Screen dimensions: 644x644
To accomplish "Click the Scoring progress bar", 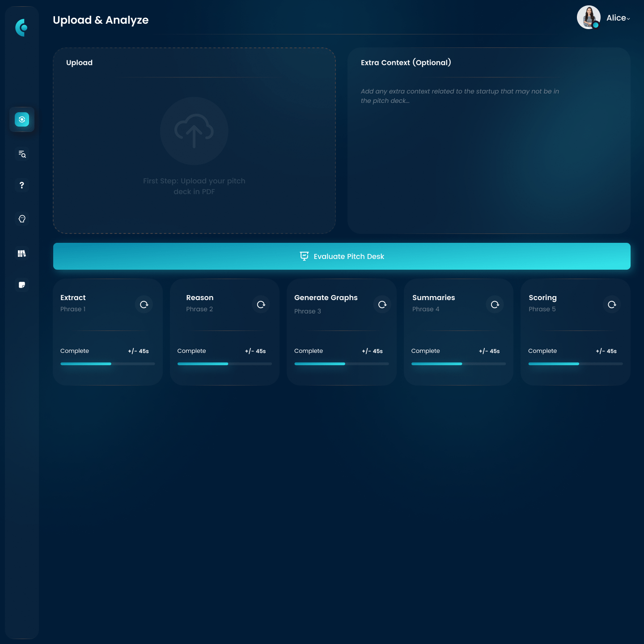I will coord(575,364).
